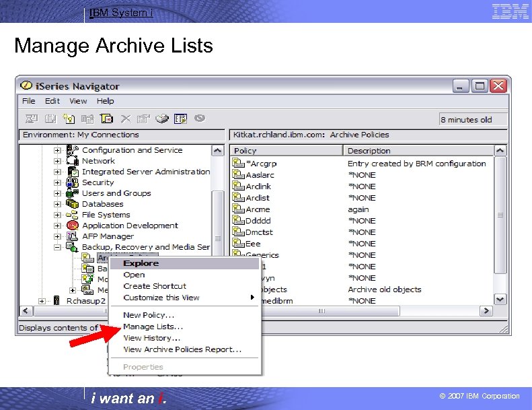Collapse Backup, Recovery and Media Services node
The width and height of the screenshot is (532, 410).
coord(57,247)
